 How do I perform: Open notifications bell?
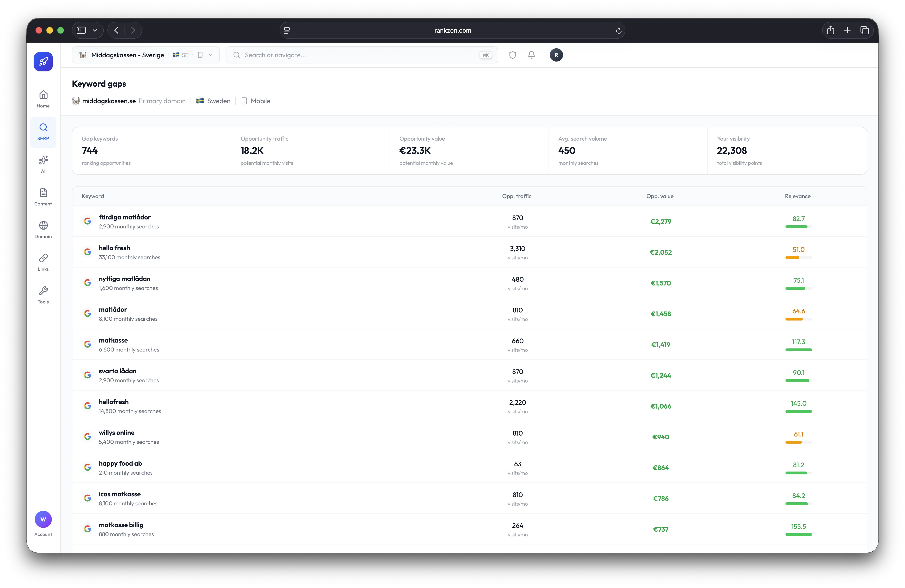click(532, 55)
